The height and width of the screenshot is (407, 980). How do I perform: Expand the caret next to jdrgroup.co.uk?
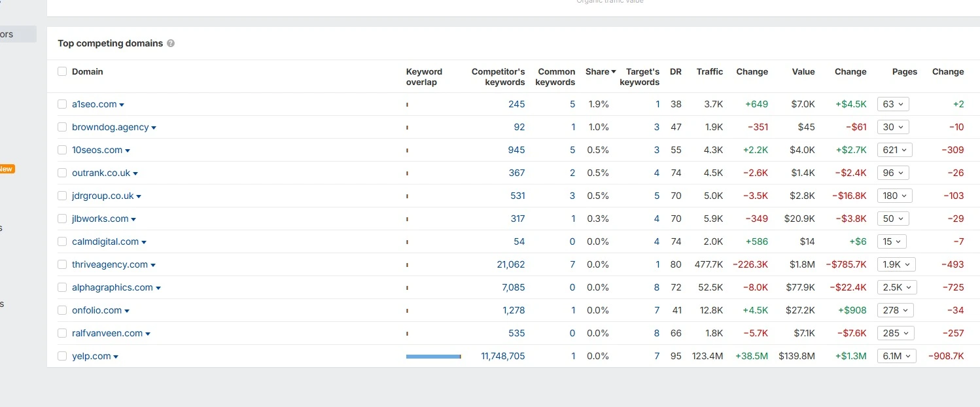pos(139,197)
